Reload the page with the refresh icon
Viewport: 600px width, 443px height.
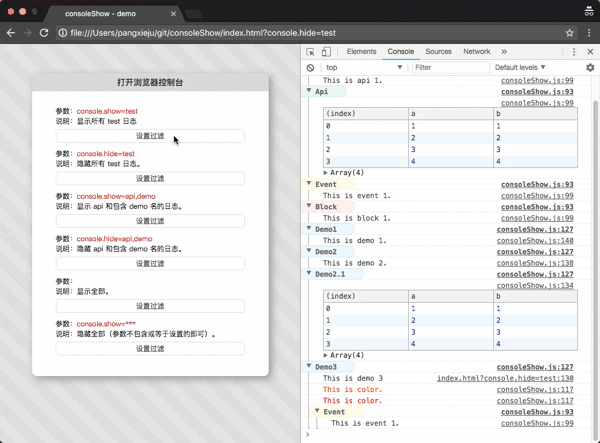[44, 33]
